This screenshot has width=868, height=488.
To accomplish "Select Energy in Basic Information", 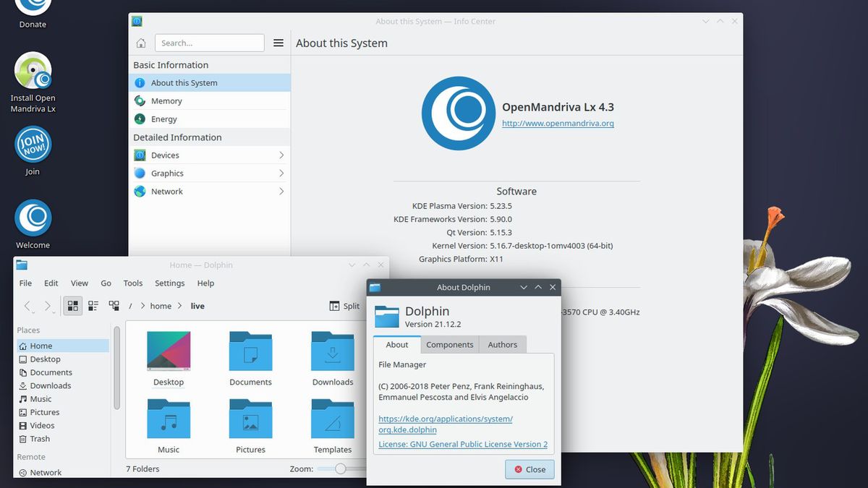I will pyautogui.click(x=163, y=119).
